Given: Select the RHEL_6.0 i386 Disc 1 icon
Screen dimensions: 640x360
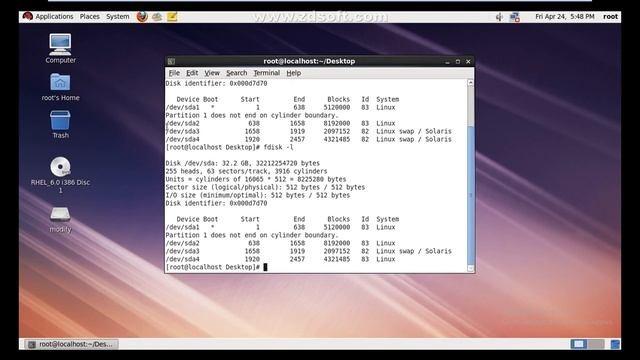Looking at the screenshot, I should pyautogui.click(x=60, y=175).
